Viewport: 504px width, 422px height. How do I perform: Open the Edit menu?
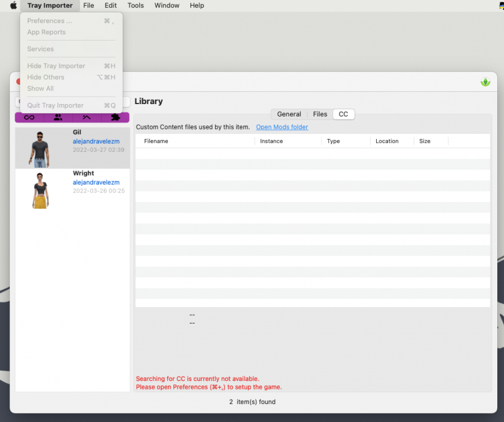110,6
